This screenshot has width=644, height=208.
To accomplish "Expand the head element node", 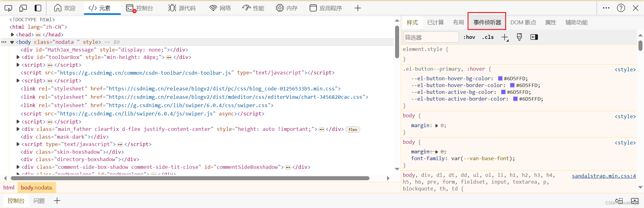I will (13, 35).
